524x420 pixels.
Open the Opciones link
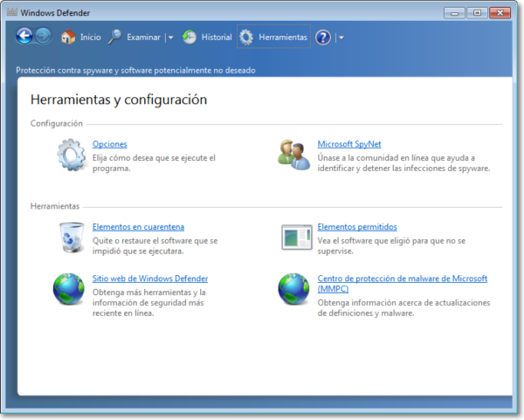(x=110, y=144)
